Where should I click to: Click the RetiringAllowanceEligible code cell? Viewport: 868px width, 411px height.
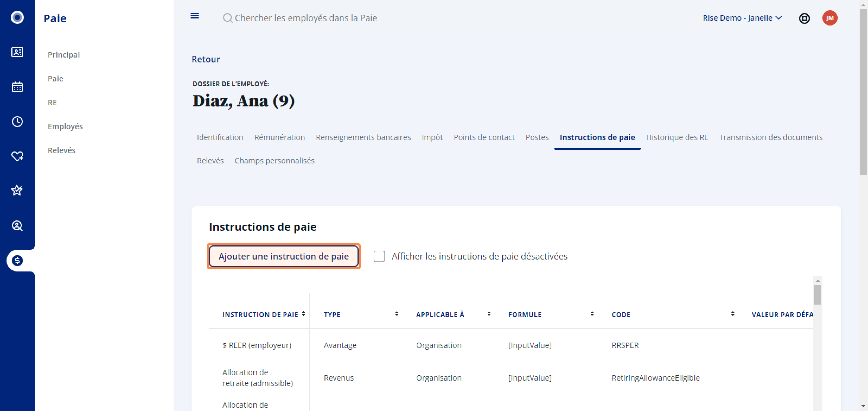pos(655,378)
